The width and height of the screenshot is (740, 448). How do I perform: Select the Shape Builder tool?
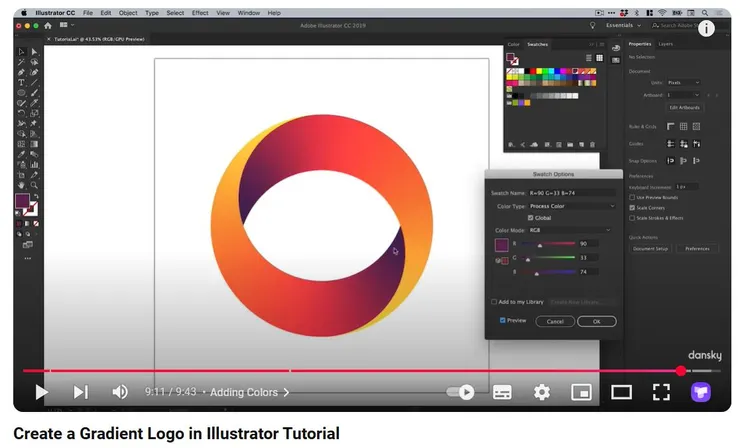pos(21,134)
